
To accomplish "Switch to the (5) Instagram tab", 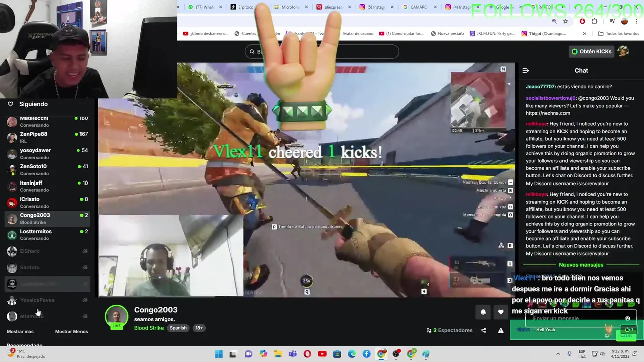I will [376, 7].
